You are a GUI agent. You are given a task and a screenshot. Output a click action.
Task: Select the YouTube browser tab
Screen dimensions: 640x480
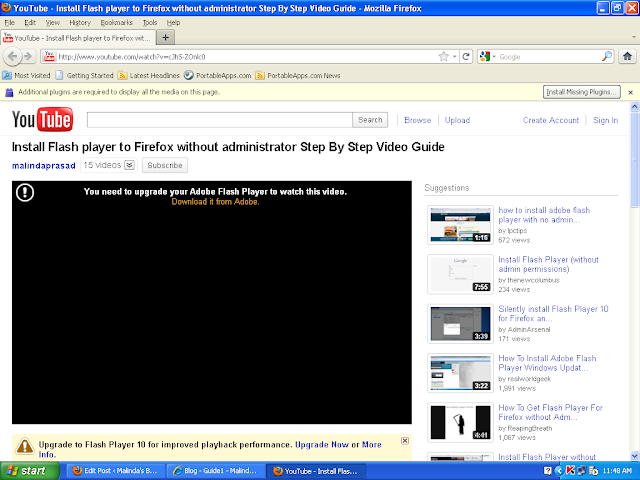click(x=78, y=38)
